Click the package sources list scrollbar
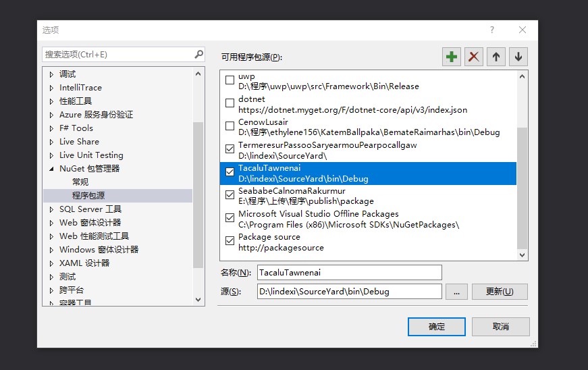Viewport: 588px width, 370px height. click(522, 189)
